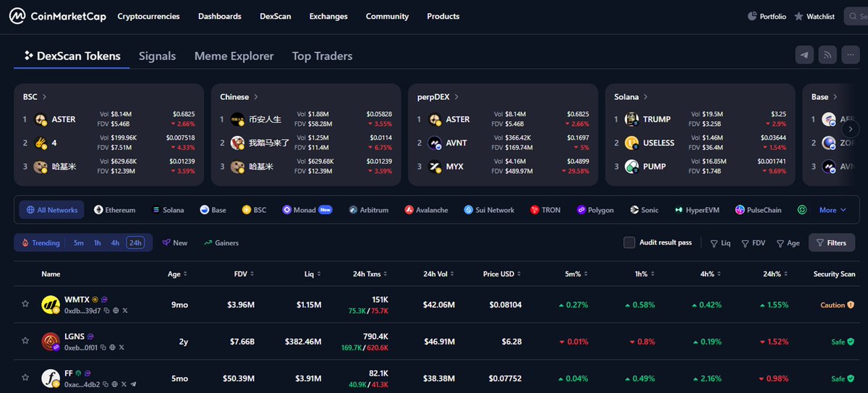Filter tokens by Arbitrum network
The height and width of the screenshot is (393, 868).
point(368,210)
